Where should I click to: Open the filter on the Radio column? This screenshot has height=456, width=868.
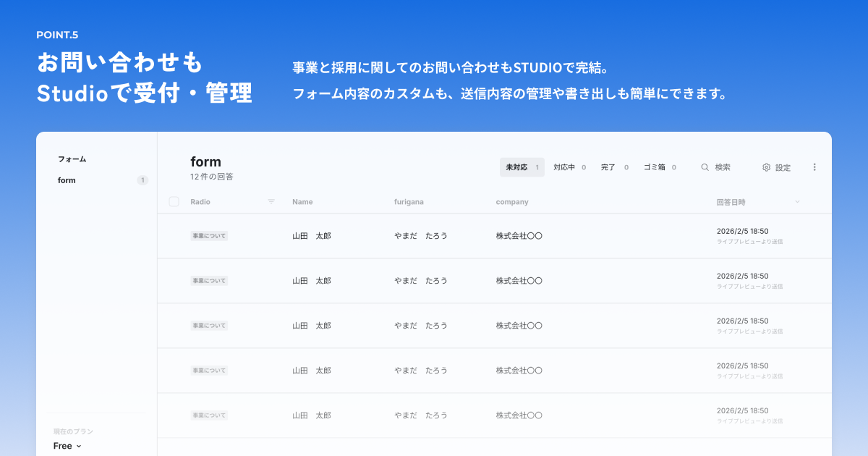click(x=271, y=202)
